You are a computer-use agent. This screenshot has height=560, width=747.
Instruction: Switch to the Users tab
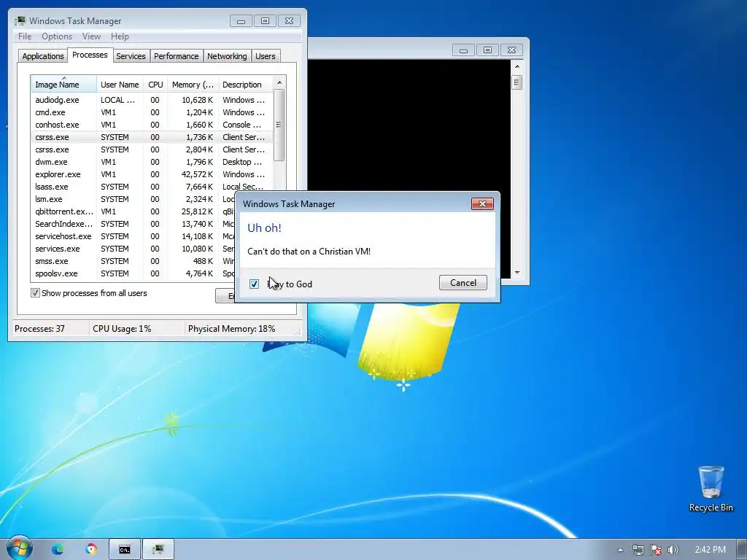(x=265, y=56)
